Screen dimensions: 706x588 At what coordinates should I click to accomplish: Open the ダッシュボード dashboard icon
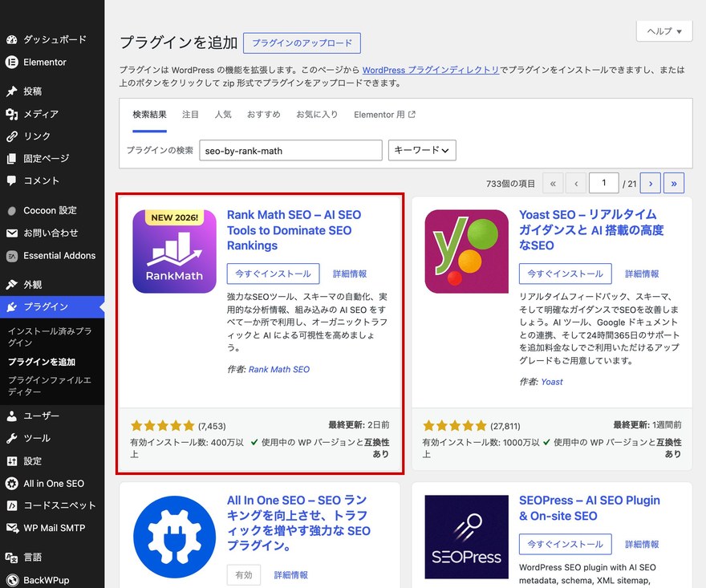tap(12, 39)
